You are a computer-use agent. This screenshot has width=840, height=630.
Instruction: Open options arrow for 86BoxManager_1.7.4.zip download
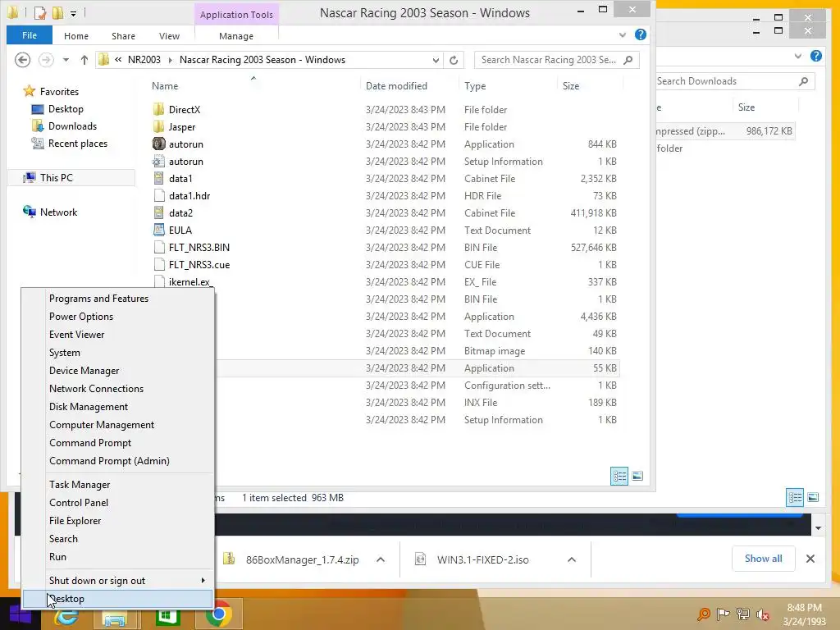(381, 559)
